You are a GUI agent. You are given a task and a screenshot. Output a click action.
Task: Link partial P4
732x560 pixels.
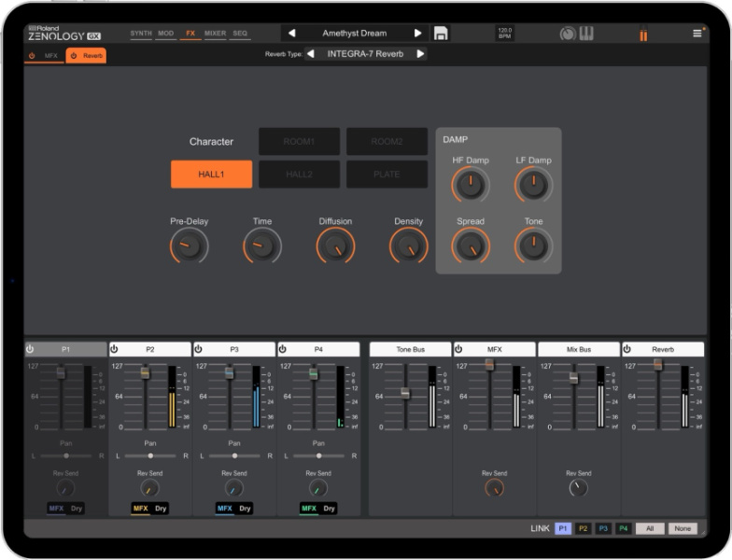point(624,528)
